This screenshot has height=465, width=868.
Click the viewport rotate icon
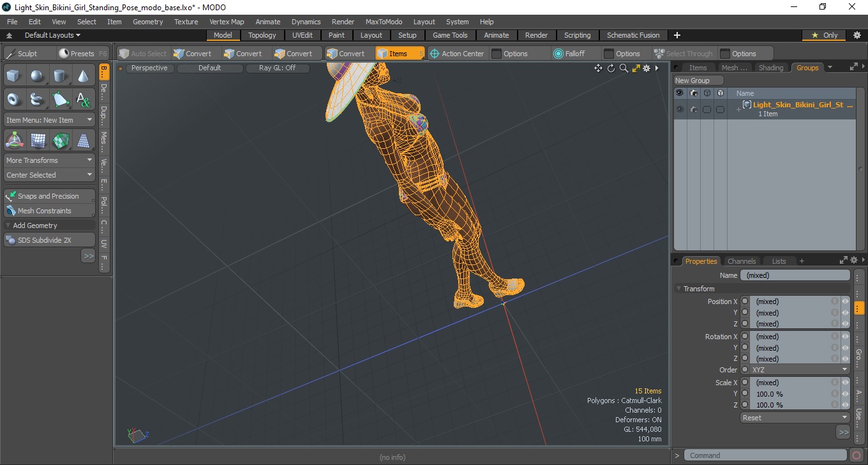(x=611, y=68)
